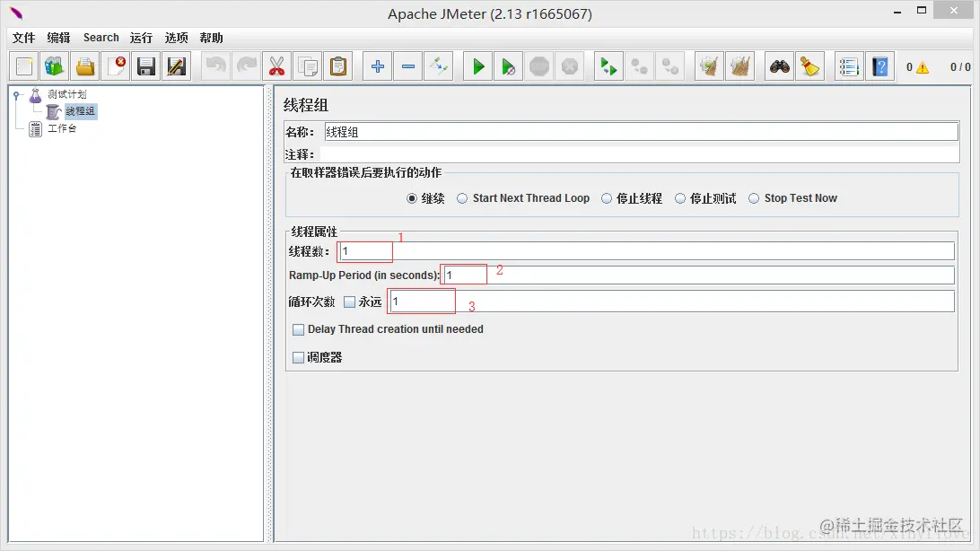This screenshot has width=980, height=551.
Task: Select Start Next Thread Loop option
Action: pos(462,198)
